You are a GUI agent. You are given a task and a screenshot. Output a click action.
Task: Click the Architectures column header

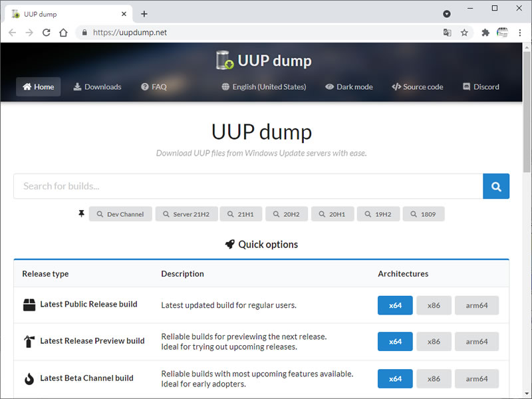point(403,274)
